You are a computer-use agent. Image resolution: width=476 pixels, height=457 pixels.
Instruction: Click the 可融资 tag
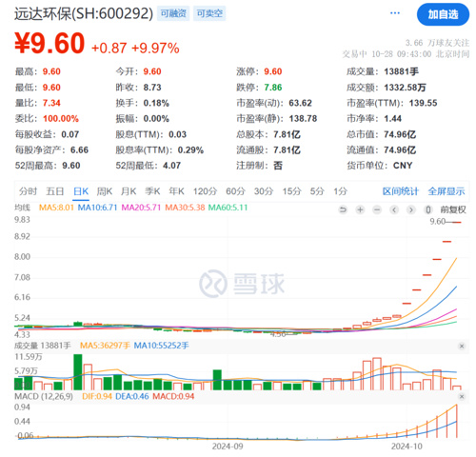173,13
